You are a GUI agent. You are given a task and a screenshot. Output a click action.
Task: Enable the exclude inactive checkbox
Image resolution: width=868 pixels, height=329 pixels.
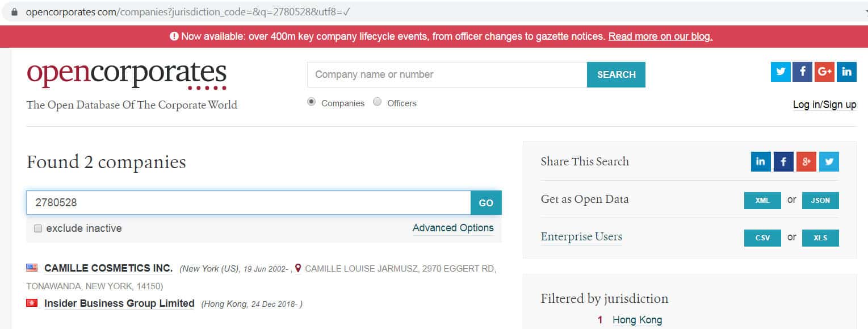point(38,228)
